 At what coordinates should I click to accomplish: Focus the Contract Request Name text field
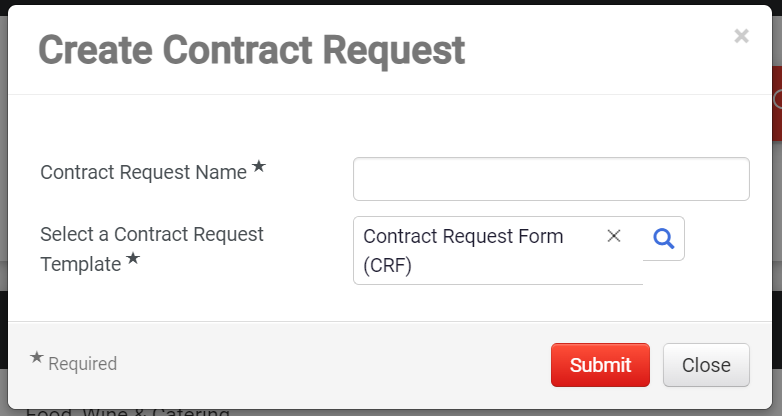[551, 179]
